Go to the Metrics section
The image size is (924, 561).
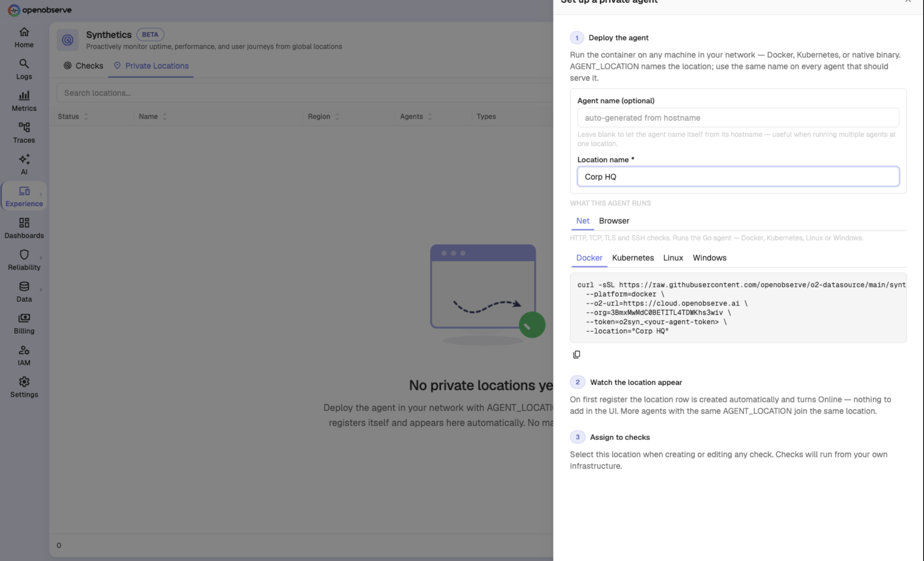pyautogui.click(x=24, y=101)
